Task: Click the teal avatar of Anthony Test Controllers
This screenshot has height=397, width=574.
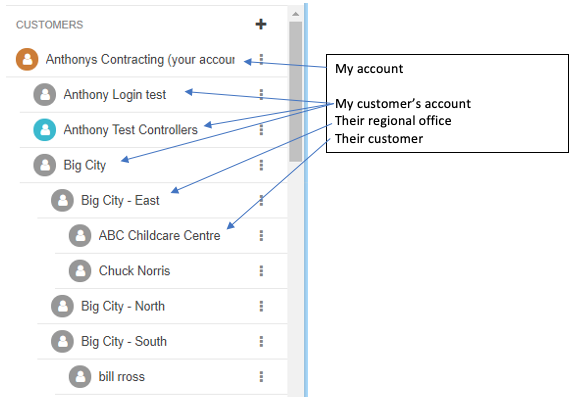Action: 45,130
